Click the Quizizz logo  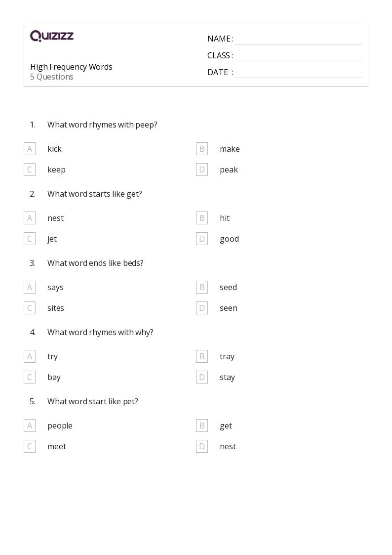pyautogui.click(x=52, y=36)
